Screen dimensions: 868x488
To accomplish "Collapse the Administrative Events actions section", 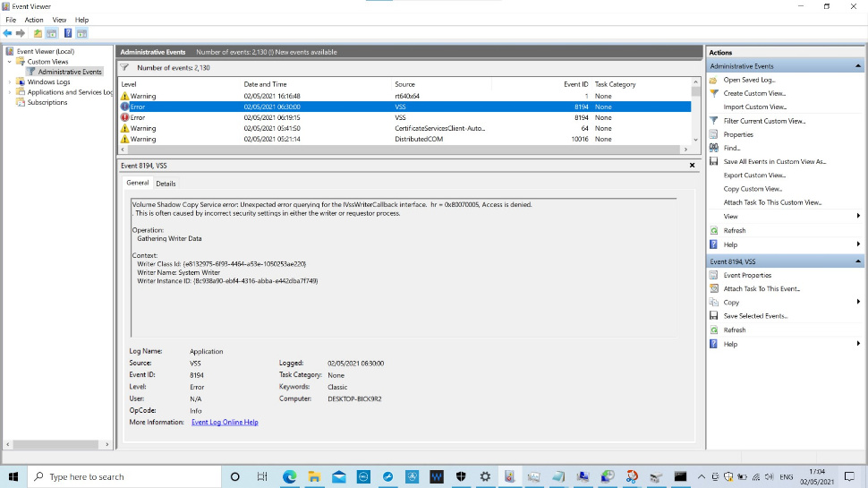I will [x=857, y=66].
